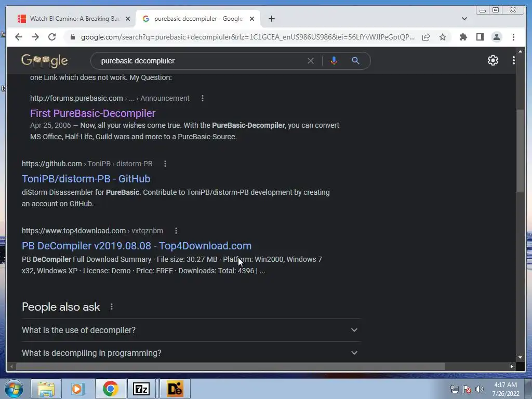
Task: Select purebasic decompiuler Google tab
Action: 198,19
